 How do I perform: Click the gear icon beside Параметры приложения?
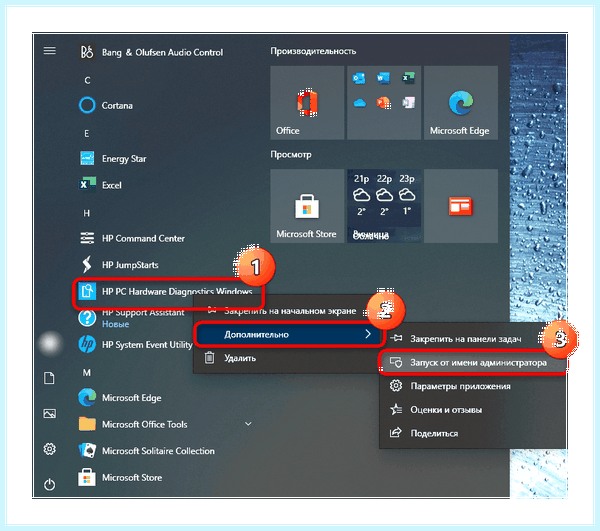396,386
